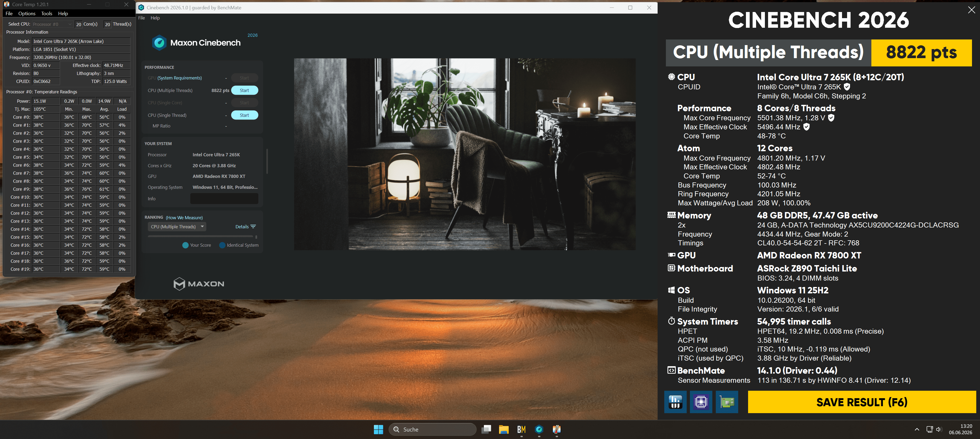980x439 pixels.
Task: Open Cinebench File menu
Action: pos(141,18)
